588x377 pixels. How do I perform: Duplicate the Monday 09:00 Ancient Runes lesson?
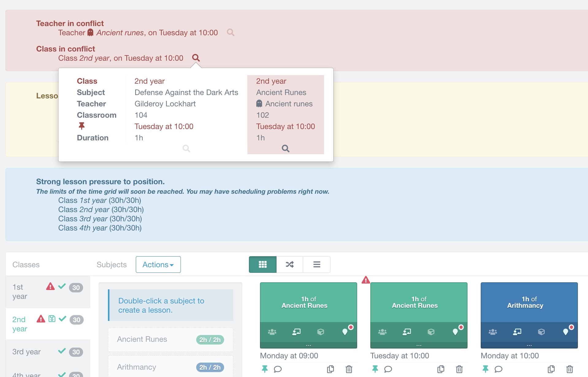[330, 369]
